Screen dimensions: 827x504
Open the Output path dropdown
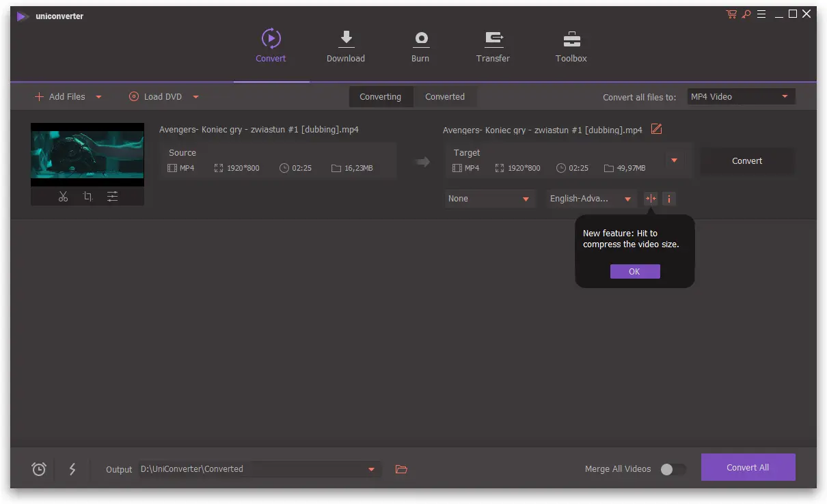click(260, 469)
